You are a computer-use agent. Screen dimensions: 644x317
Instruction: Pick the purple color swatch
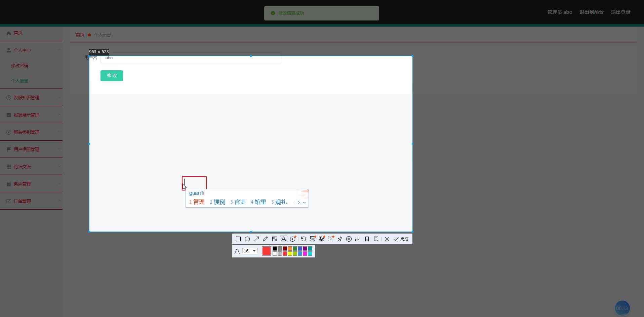click(x=305, y=248)
